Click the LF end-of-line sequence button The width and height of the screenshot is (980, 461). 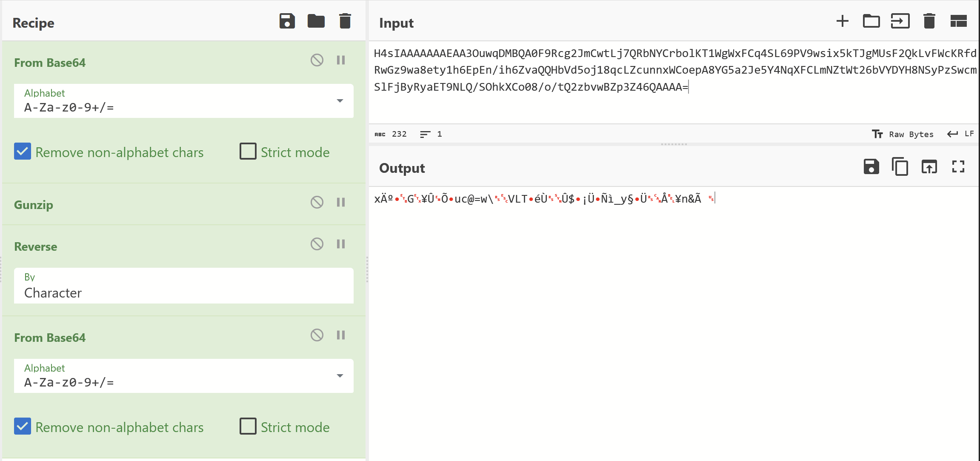click(x=961, y=134)
